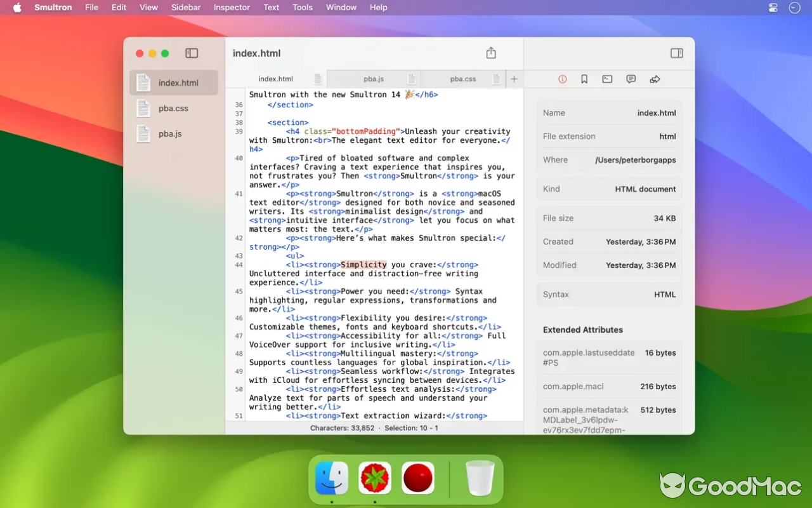Toggle the documents sidebar with its toolbar icon
This screenshot has width=812, height=508.
coord(192,53)
